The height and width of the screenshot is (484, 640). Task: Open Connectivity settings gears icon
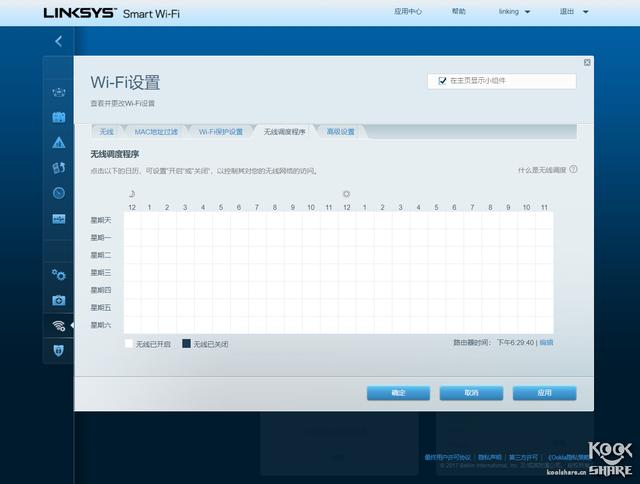(x=59, y=275)
